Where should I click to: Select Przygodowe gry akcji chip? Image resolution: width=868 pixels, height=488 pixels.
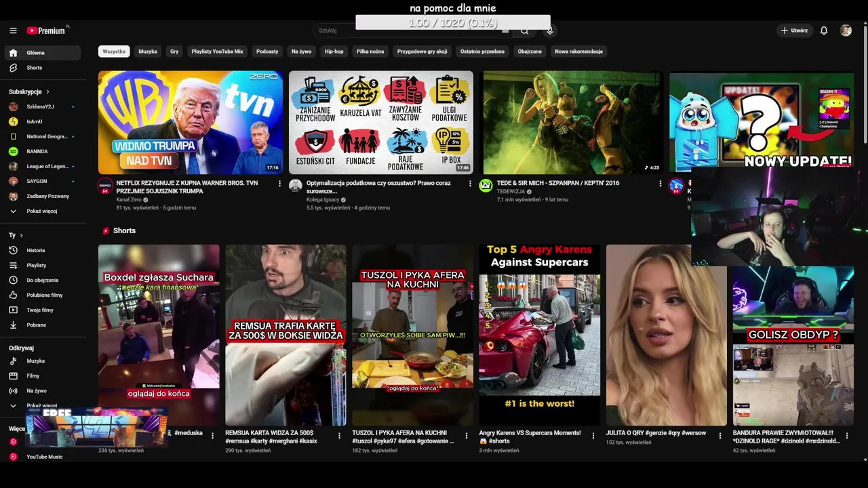pyautogui.click(x=422, y=52)
